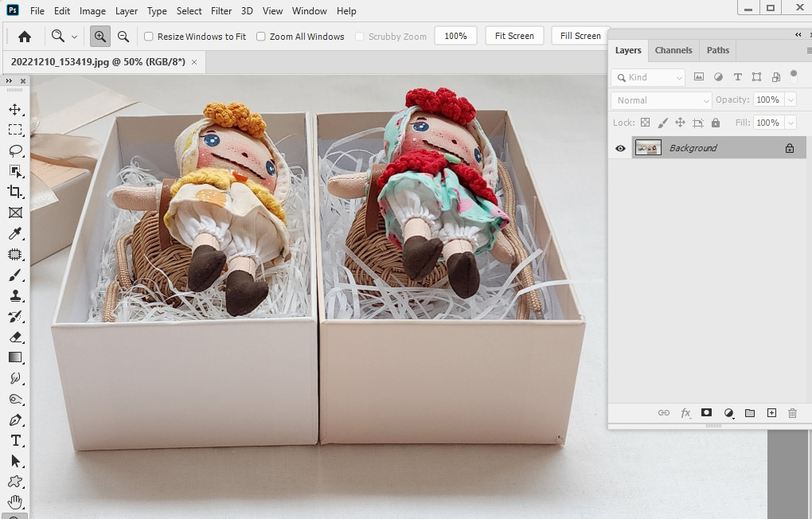Add a layer style (fx)

[x=685, y=413]
